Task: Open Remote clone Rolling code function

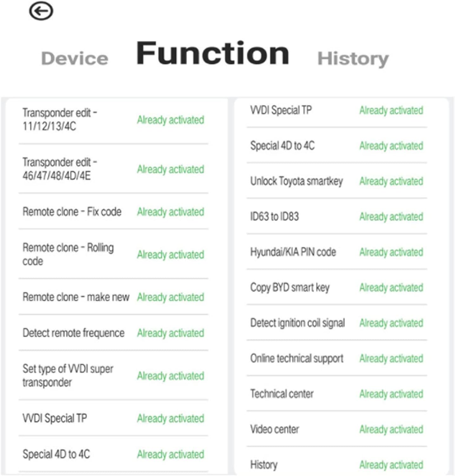Action: coord(68,254)
